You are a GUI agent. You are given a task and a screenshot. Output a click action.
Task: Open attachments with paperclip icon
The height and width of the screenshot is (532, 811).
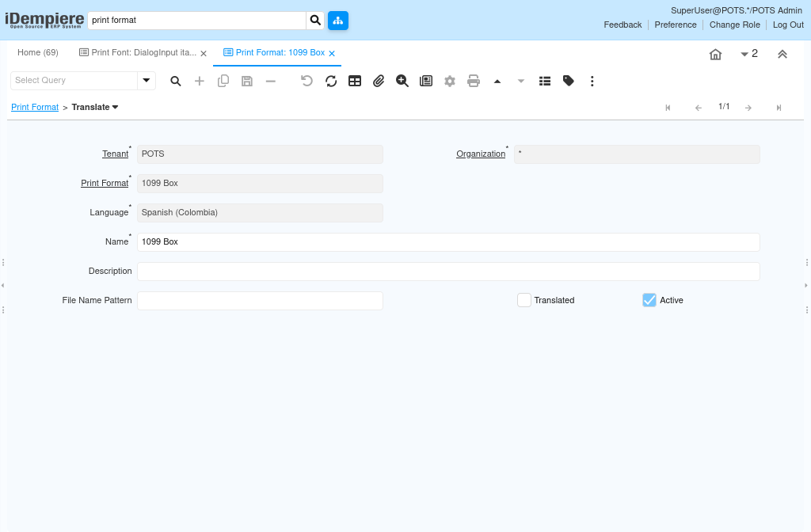click(379, 82)
